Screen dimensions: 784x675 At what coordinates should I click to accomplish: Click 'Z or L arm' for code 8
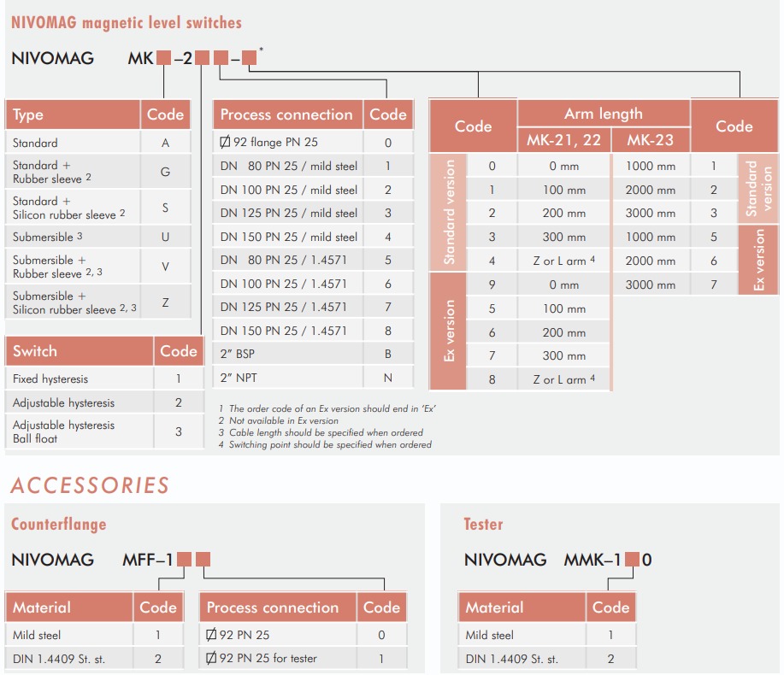pos(564,379)
